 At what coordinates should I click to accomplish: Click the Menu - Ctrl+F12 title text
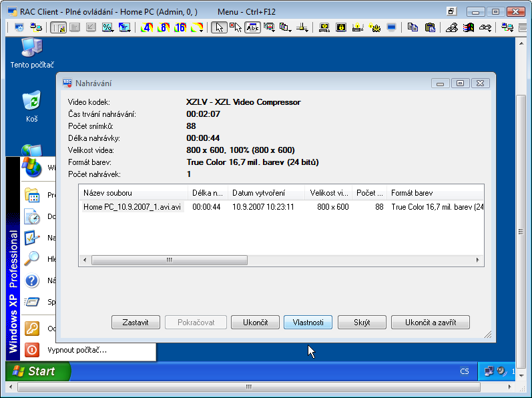point(246,12)
